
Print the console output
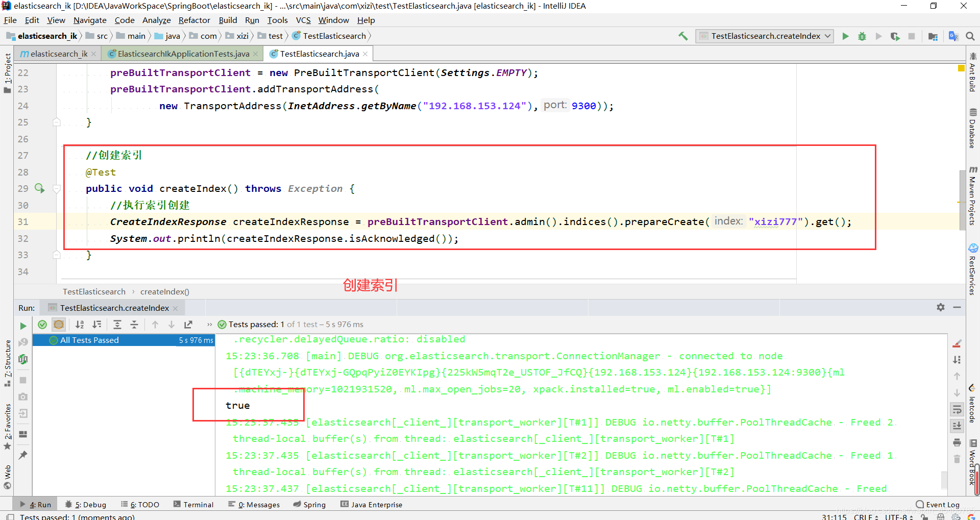point(957,442)
